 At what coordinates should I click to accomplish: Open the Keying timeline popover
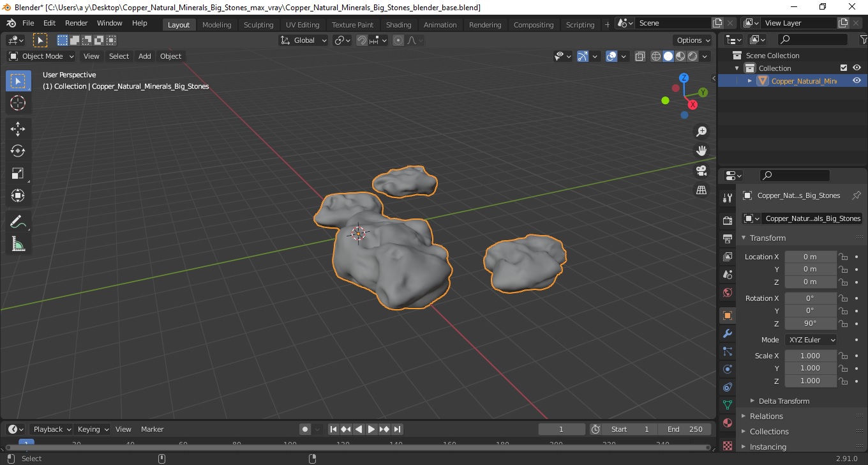click(x=92, y=429)
